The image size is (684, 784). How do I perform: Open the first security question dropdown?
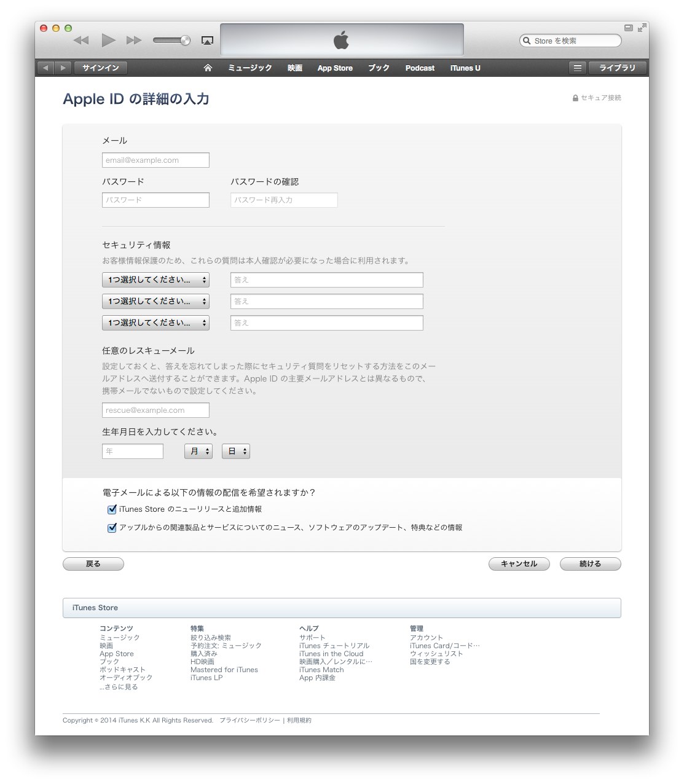(155, 280)
